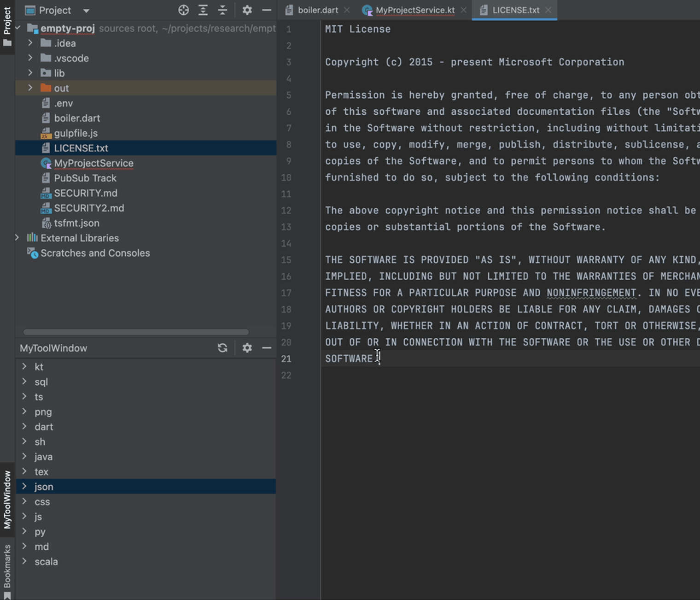Expand the out folder chevron
700x600 pixels.
coord(30,88)
